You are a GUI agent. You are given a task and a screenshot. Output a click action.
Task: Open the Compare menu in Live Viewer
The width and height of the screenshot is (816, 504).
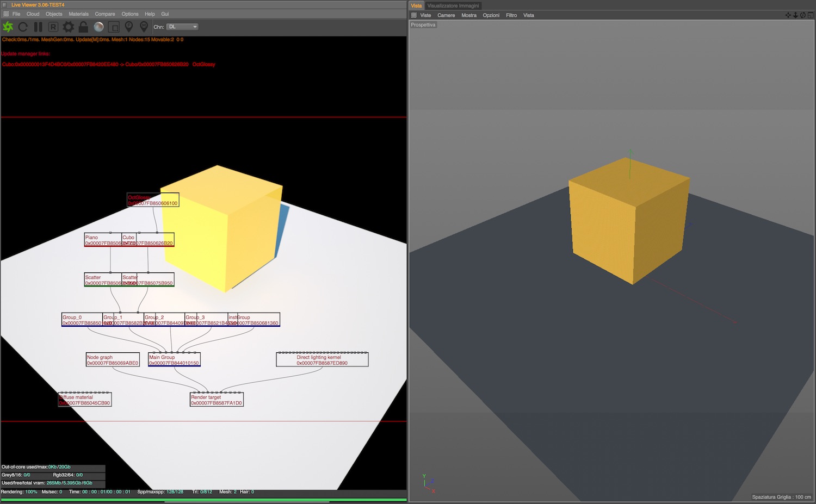(x=105, y=14)
